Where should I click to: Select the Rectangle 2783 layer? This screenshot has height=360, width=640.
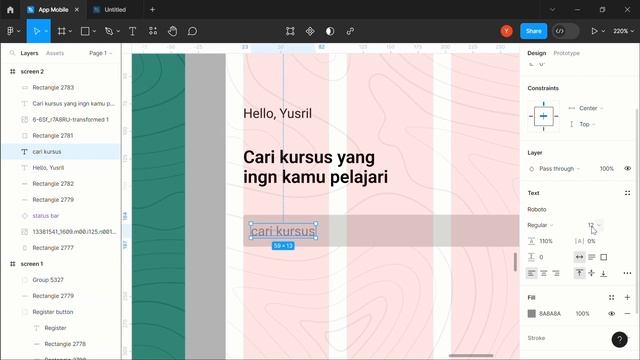tap(53, 87)
